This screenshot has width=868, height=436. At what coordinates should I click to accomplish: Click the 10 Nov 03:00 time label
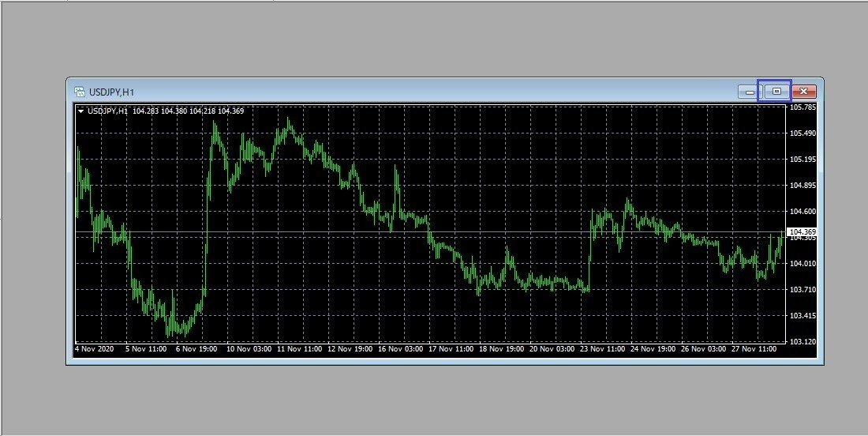[249, 349]
